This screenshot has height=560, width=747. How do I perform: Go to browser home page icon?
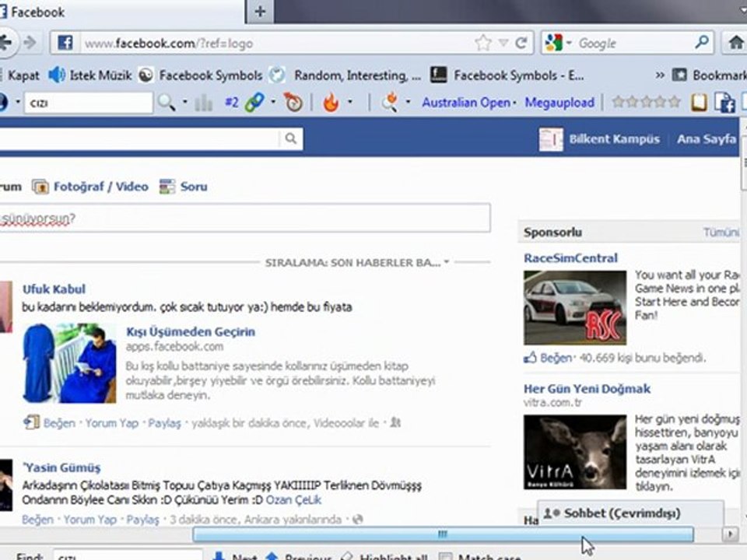(736, 43)
